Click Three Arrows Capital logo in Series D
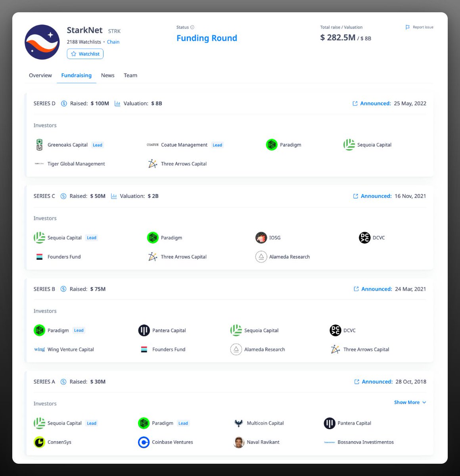The image size is (460, 476). (x=153, y=164)
